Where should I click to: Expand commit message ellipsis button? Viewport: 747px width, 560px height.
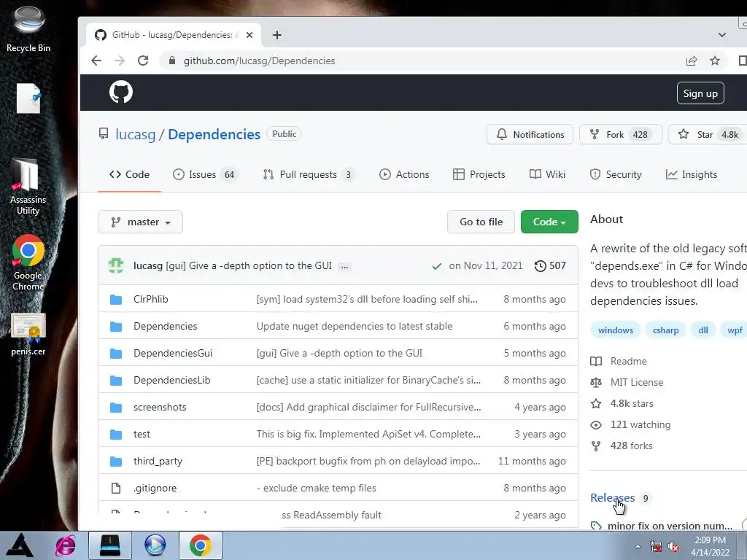pyautogui.click(x=344, y=266)
